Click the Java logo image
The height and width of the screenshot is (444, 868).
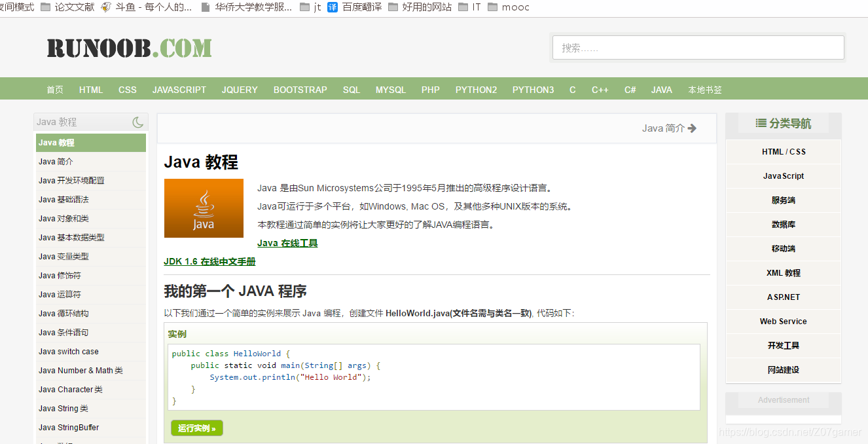(204, 208)
